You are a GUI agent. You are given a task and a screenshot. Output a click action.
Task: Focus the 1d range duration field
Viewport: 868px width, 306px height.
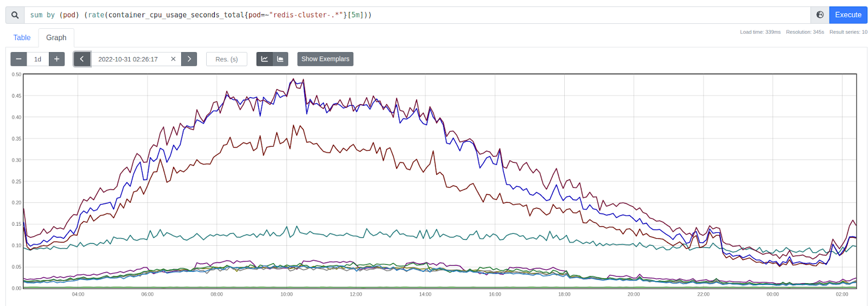37,59
